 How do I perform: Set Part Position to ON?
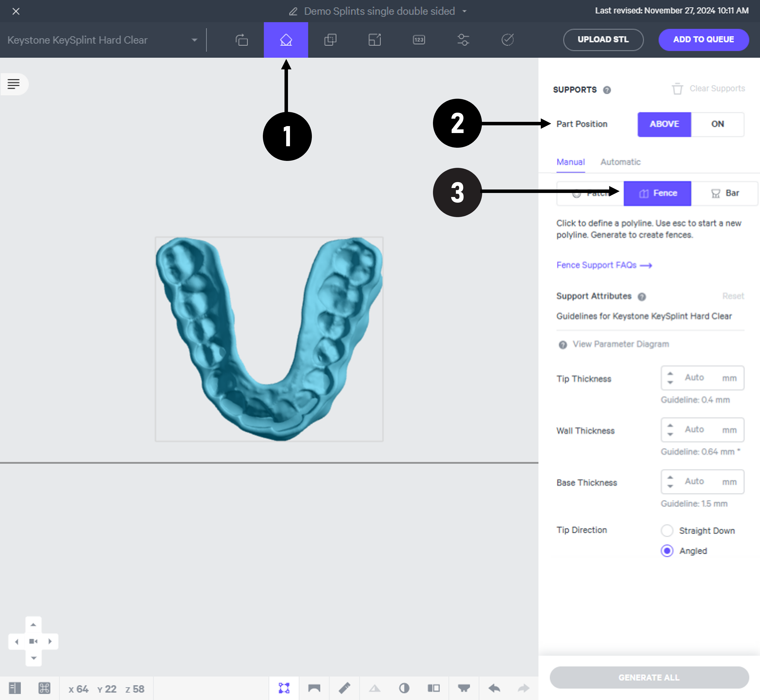point(717,124)
